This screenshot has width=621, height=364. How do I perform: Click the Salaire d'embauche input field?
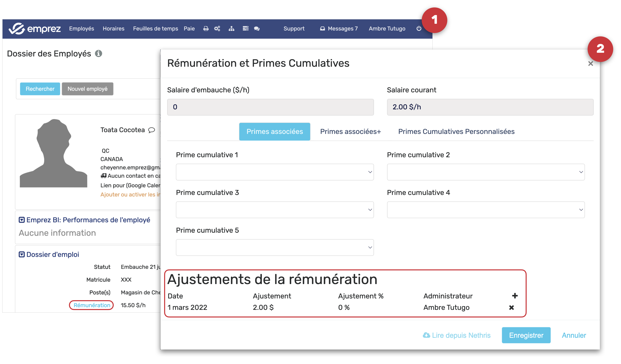coord(270,107)
